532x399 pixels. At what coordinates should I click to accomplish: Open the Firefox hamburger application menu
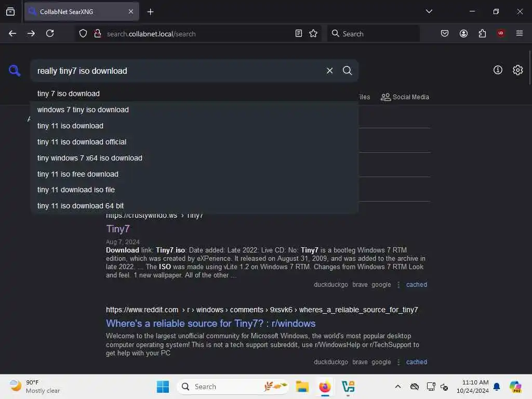point(519,33)
